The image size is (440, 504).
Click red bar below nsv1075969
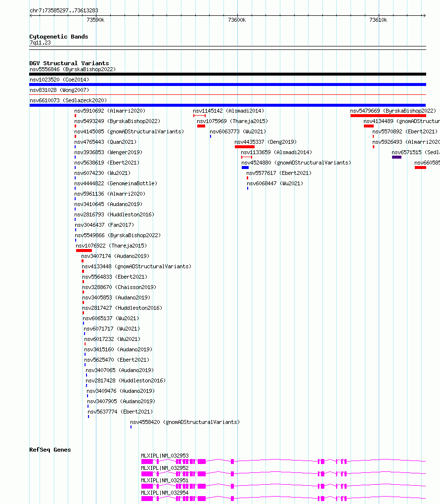(201, 126)
